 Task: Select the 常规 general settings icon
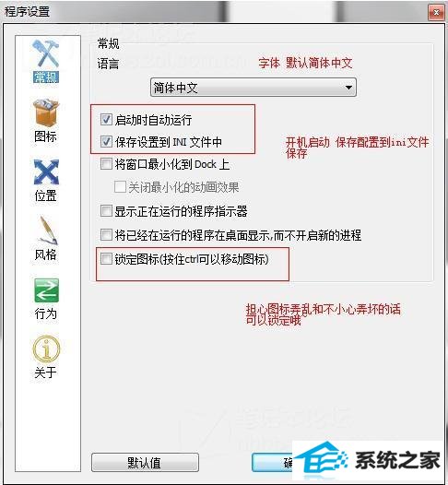[46, 53]
